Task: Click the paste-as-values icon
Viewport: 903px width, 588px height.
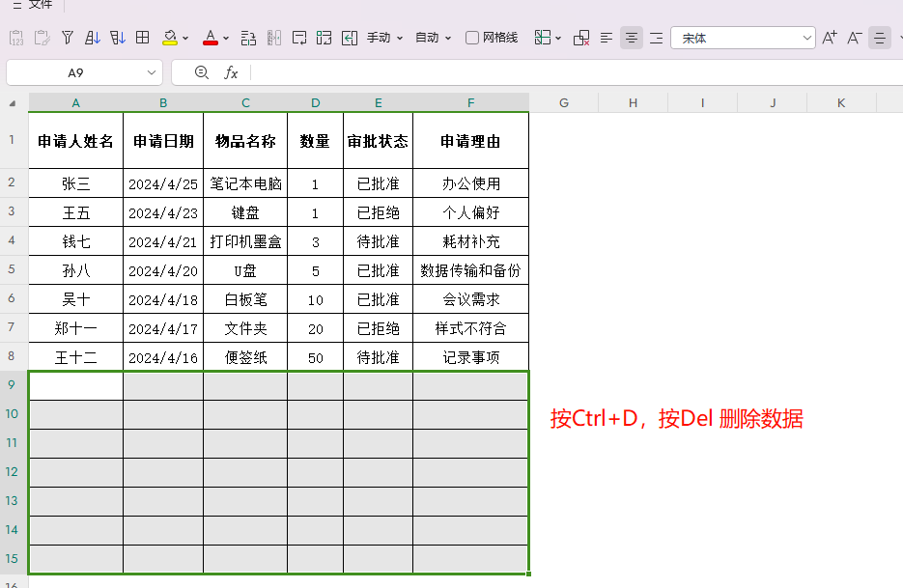Action: pyautogui.click(x=16, y=38)
